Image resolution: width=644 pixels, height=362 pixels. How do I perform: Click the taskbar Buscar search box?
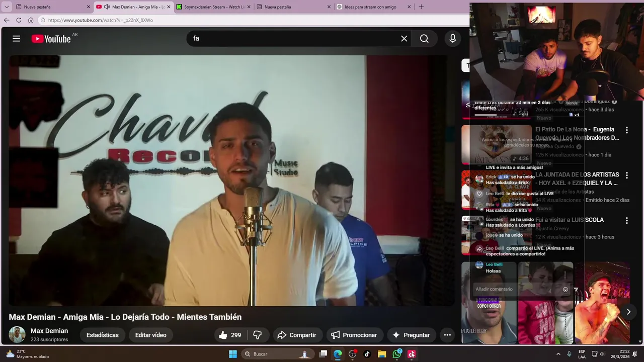tap(277, 354)
